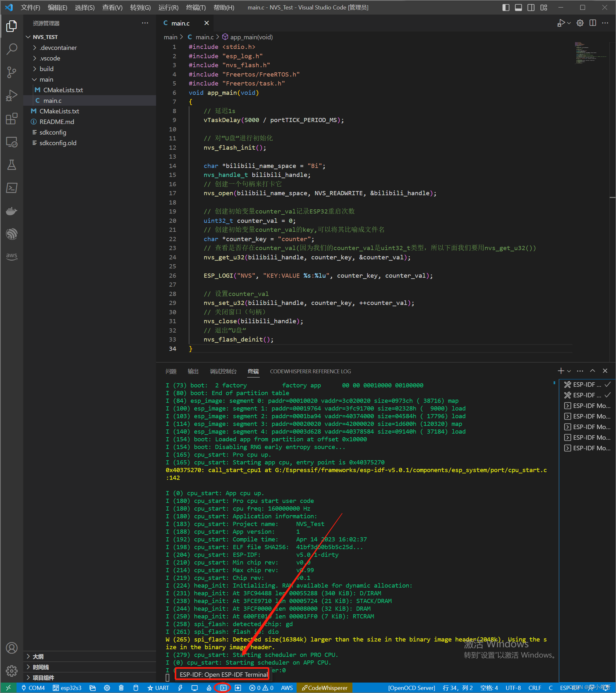
Task: Open the Espressif ESP-IDF Explorer view
Action: [11, 234]
